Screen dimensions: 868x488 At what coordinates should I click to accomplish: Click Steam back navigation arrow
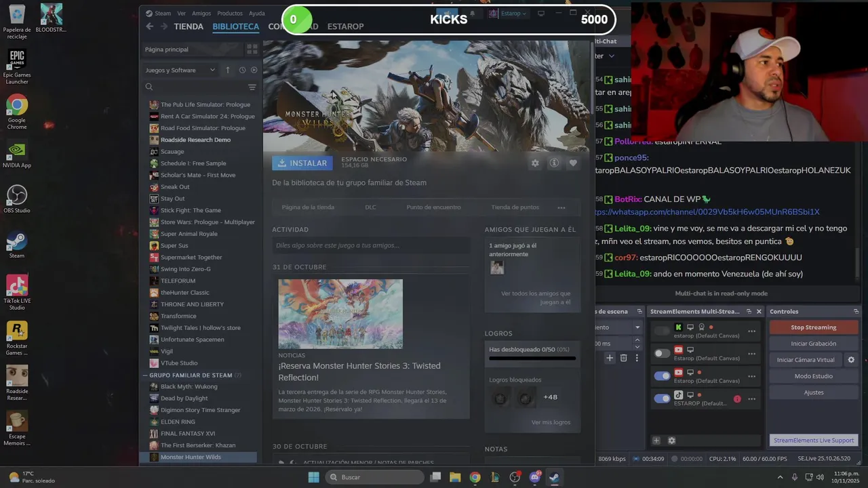point(150,26)
